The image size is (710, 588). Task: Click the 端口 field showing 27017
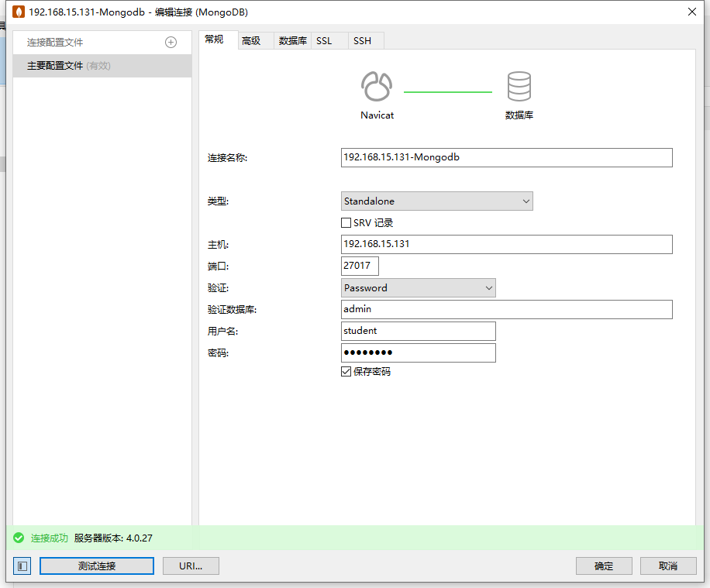(360, 266)
